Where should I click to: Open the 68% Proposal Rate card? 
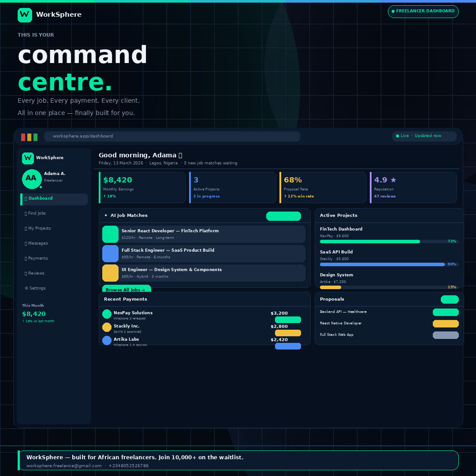click(323, 188)
